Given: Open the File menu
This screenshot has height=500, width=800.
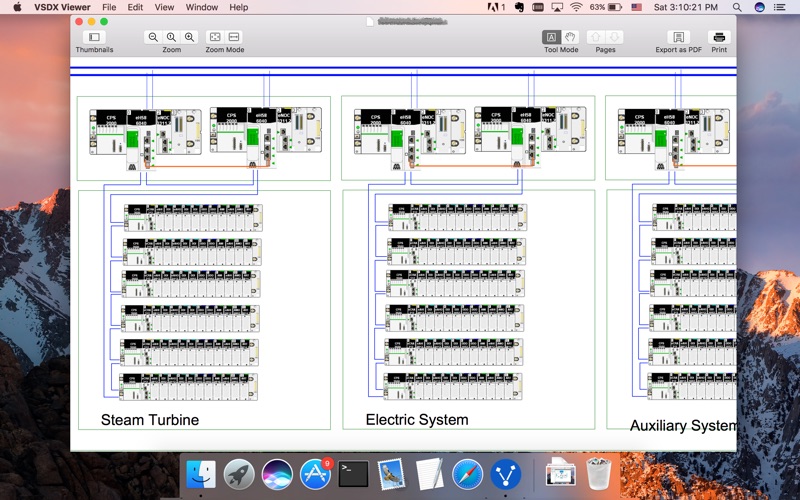Looking at the screenshot, I should pyautogui.click(x=109, y=7).
